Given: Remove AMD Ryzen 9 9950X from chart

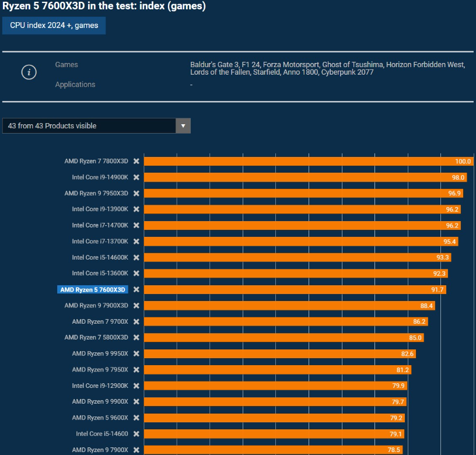Looking at the screenshot, I should pyautogui.click(x=136, y=353).
